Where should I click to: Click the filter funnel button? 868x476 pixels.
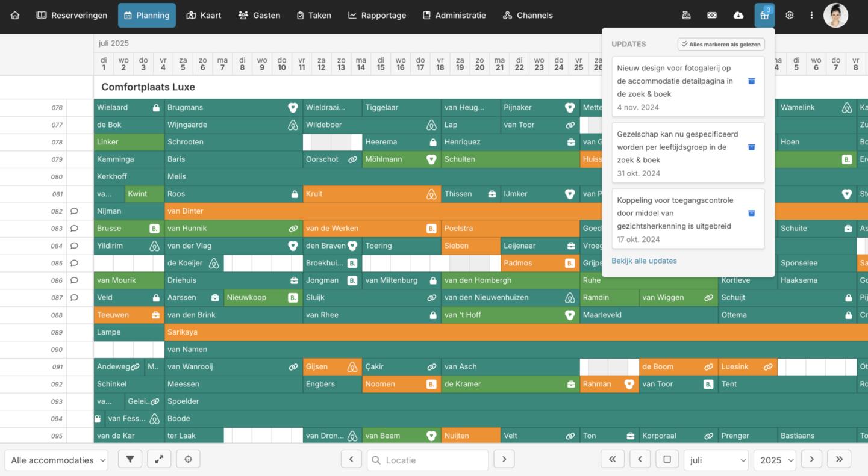(130, 459)
